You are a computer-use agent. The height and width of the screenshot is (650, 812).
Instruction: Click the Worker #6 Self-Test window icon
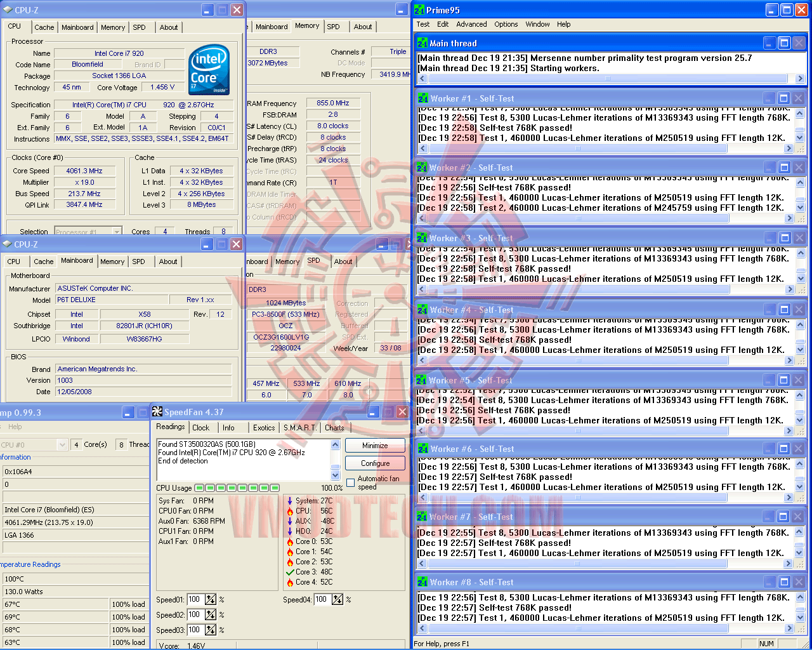tap(422, 449)
